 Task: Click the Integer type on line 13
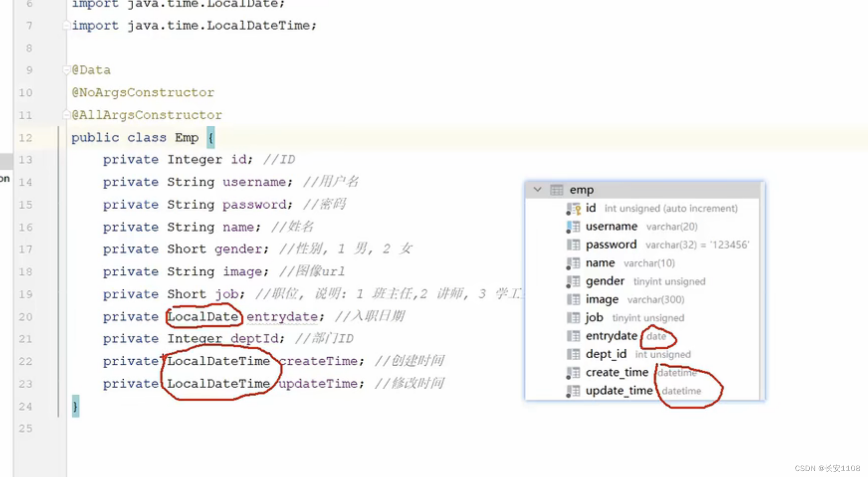(x=195, y=160)
